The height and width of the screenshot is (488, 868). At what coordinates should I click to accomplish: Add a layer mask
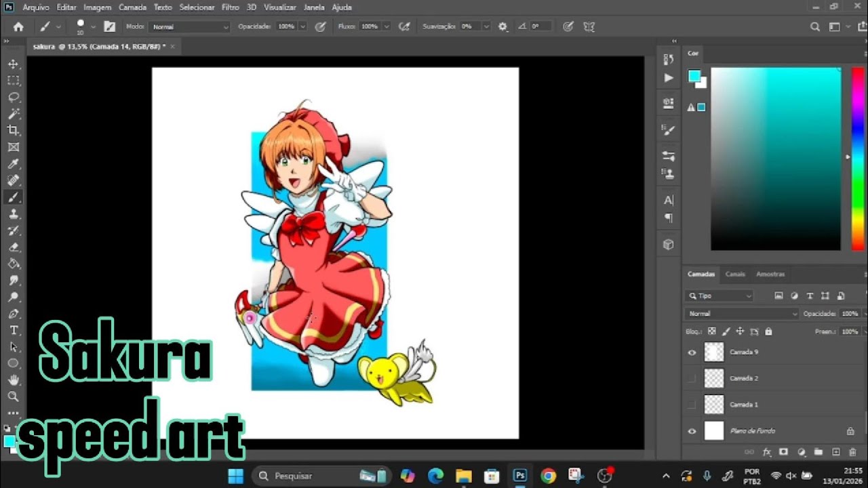pyautogui.click(x=783, y=452)
